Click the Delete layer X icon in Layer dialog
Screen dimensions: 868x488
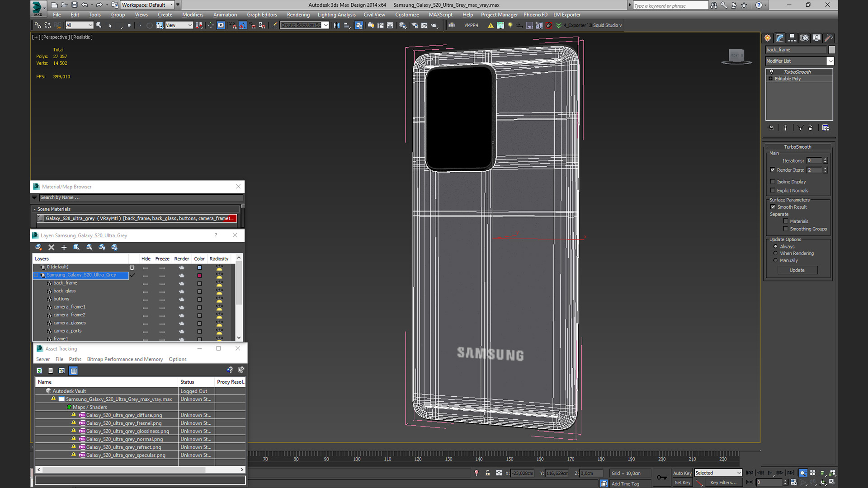pyautogui.click(x=52, y=247)
